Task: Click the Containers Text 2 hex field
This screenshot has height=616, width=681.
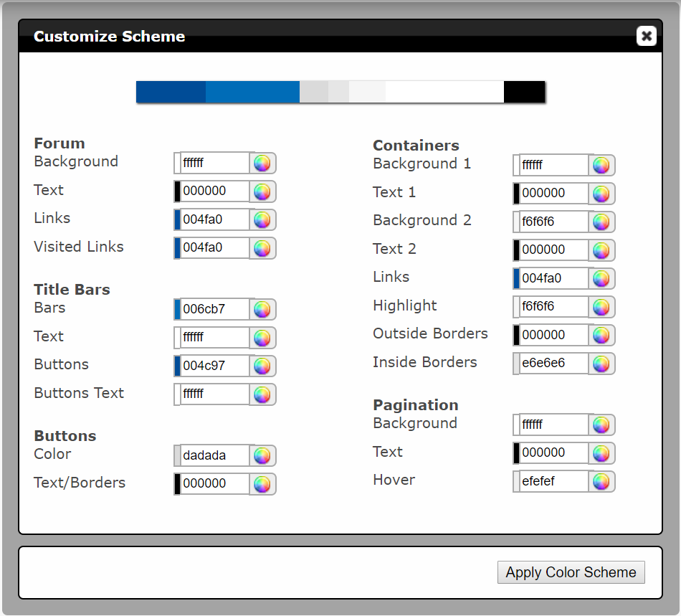Action: pos(554,250)
